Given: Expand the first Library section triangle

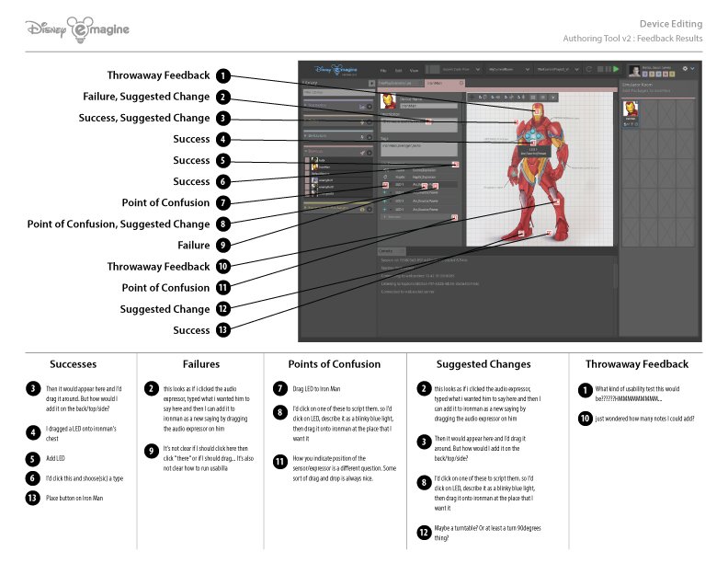Looking at the screenshot, I should 305,105.
